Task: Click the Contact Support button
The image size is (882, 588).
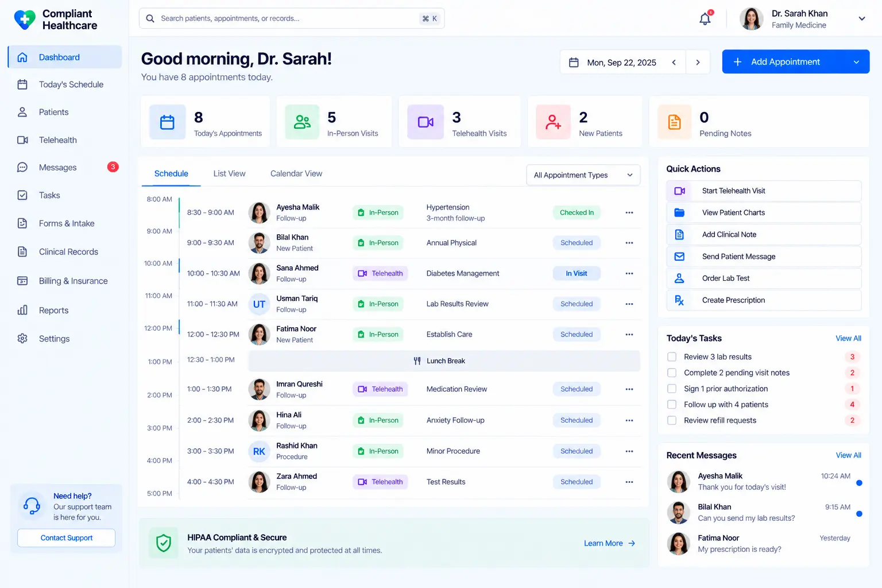Action: (67, 538)
